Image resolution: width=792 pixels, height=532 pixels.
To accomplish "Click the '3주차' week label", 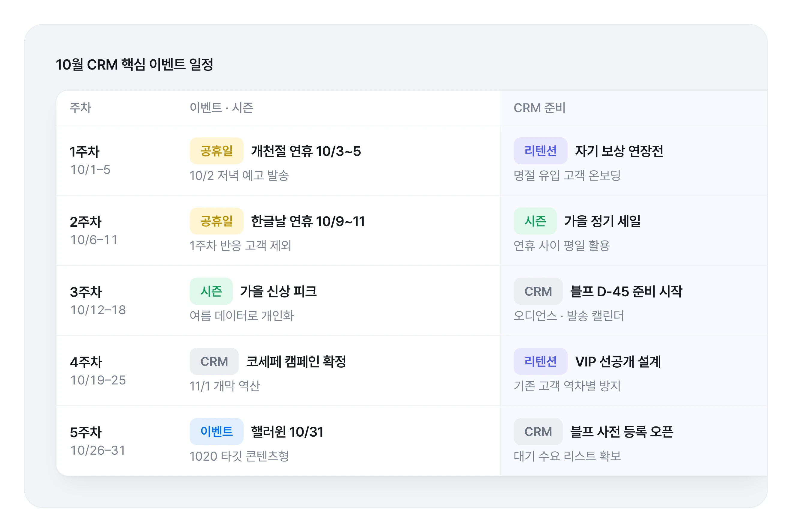I will (85, 292).
